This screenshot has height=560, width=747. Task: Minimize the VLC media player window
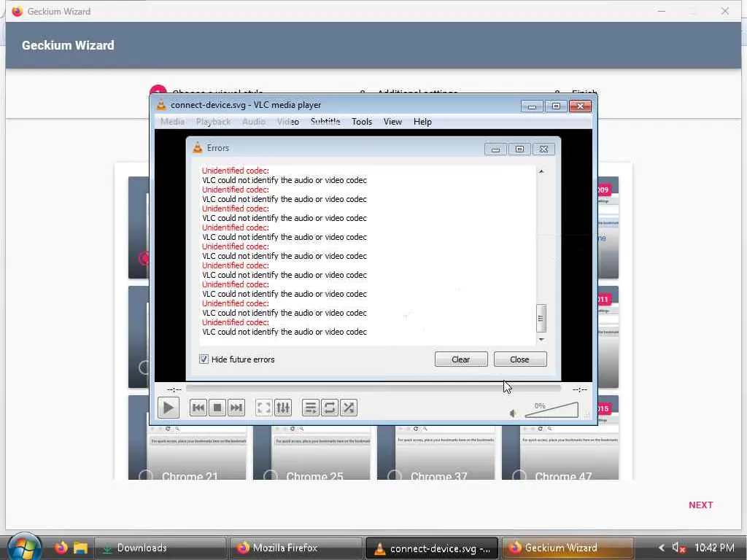tap(532, 106)
